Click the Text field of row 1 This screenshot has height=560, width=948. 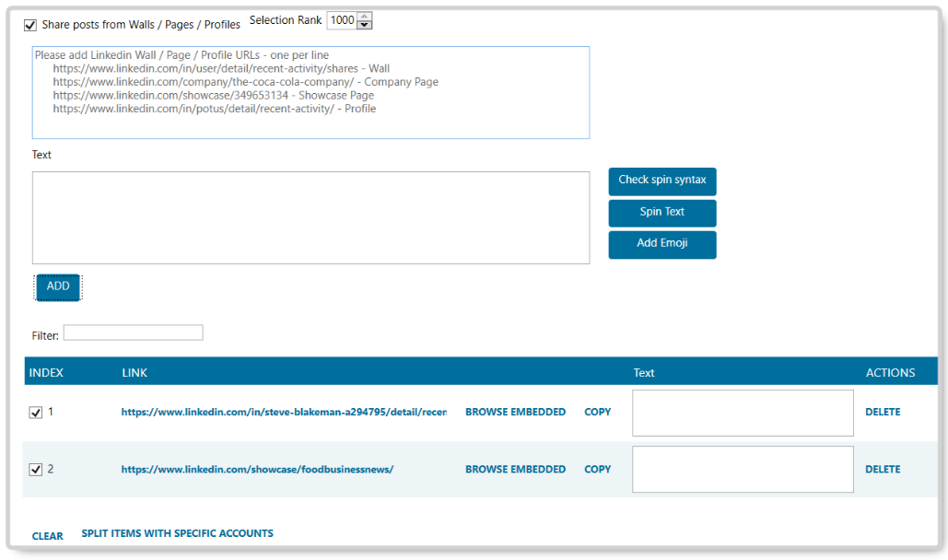[x=742, y=413]
